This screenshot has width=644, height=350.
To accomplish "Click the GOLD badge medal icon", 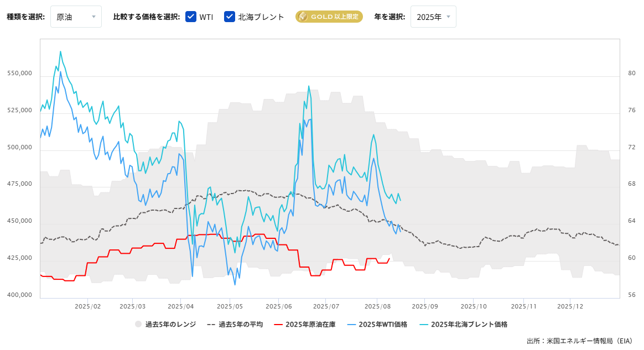I will pos(303,17).
